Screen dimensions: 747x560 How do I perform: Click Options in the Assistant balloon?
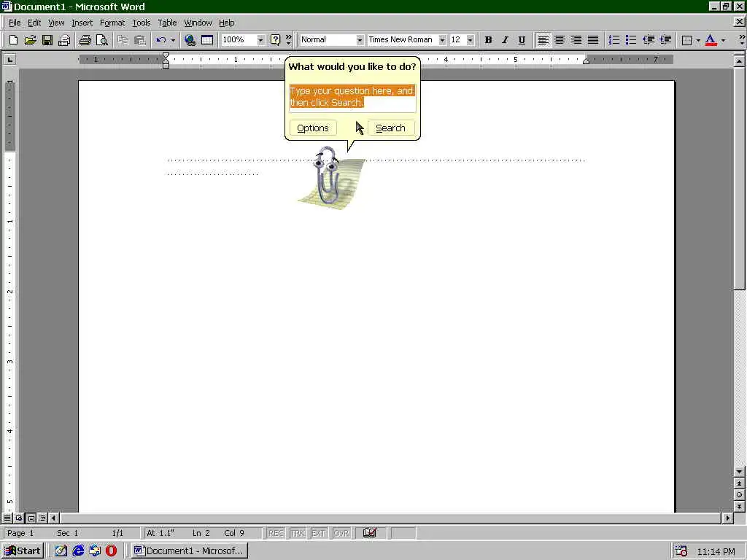[x=312, y=128]
